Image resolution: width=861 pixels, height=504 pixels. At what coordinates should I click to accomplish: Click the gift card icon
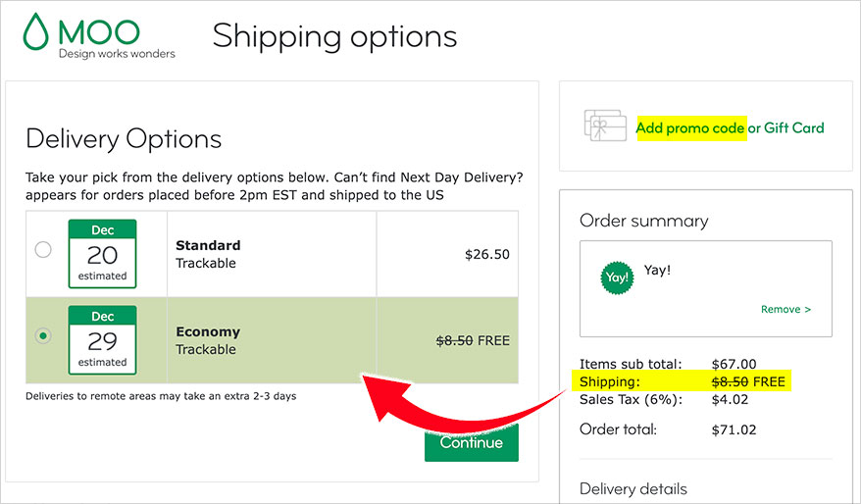point(605,126)
